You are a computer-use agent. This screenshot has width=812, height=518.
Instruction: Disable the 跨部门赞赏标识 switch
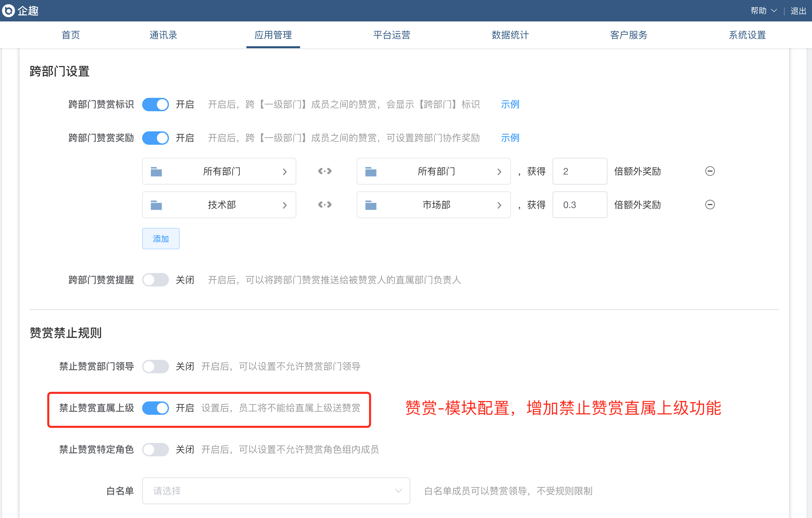(156, 105)
